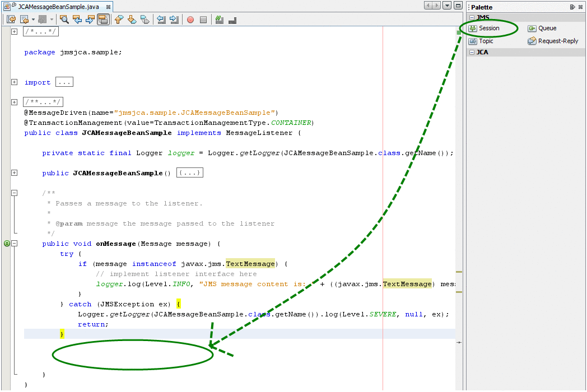
Task: Close the JCAMessageBeanSample.java tab
Action: (x=108, y=7)
